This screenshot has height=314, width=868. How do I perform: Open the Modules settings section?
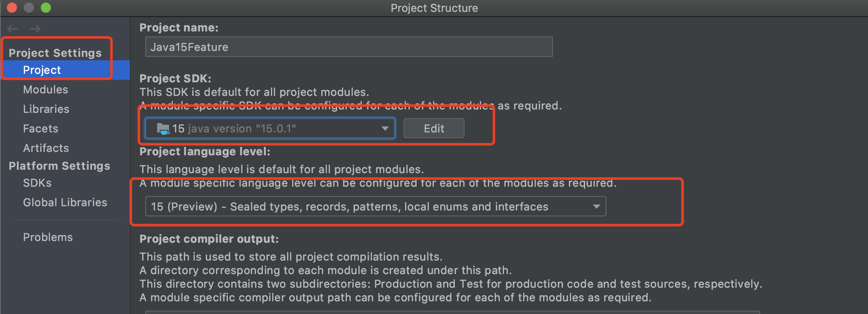(45, 90)
